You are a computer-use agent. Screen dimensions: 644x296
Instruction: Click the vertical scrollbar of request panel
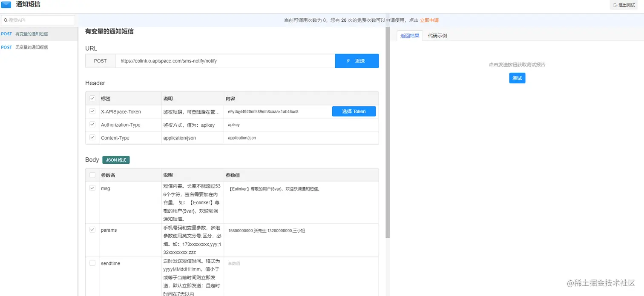(x=387, y=132)
